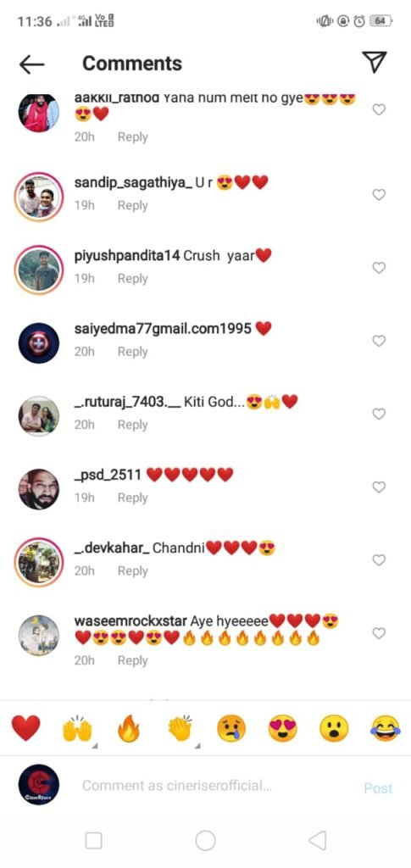Reply to _psd_2511's comment
The image size is (411, 868).
click(x=133, y=498)
